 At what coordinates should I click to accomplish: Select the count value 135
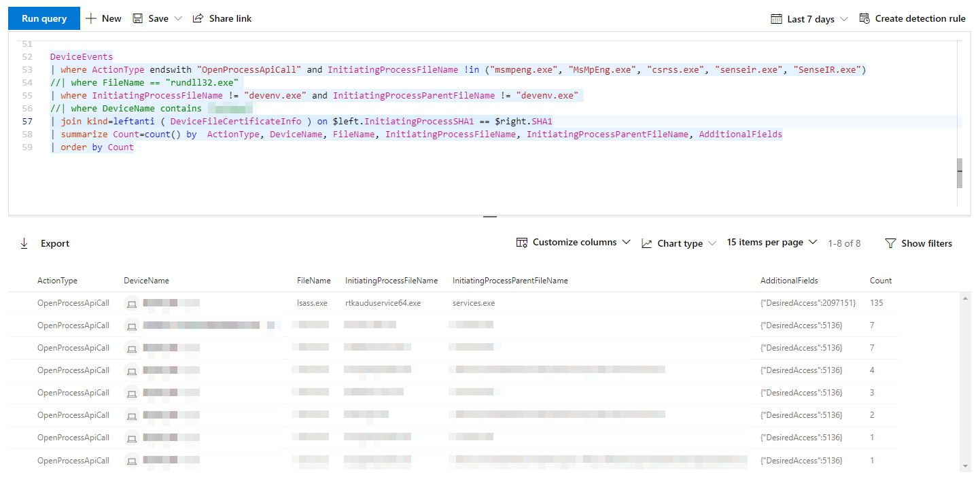pyautogui.click(x=877, y=303)
